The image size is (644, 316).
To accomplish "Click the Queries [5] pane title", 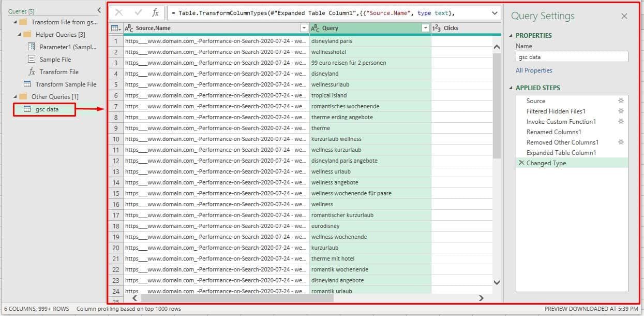I will tap(21, 11).
